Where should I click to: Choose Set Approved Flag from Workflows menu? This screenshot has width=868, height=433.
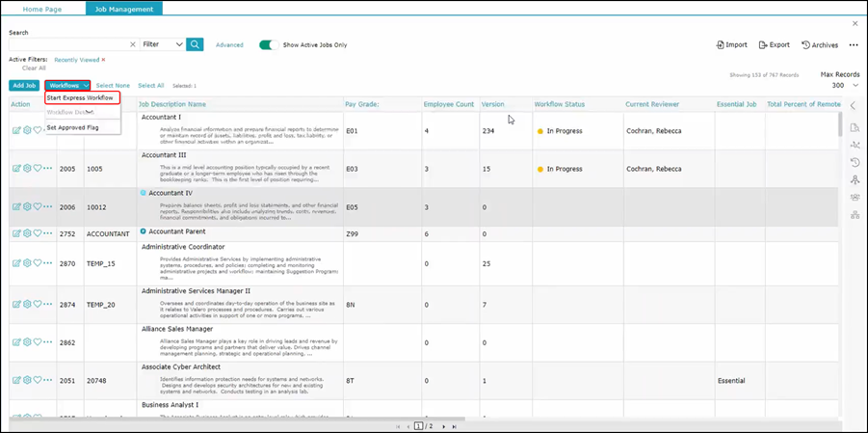72,127
